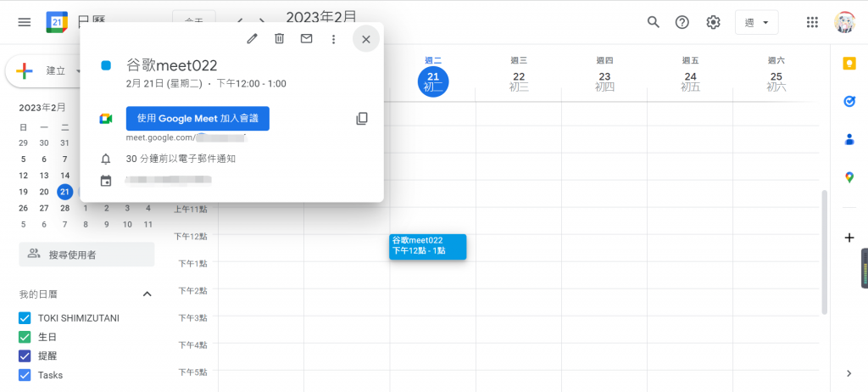Toggle 提醒 calendar checkbox
Screen dimensions: 868x392
click(25, 356)
